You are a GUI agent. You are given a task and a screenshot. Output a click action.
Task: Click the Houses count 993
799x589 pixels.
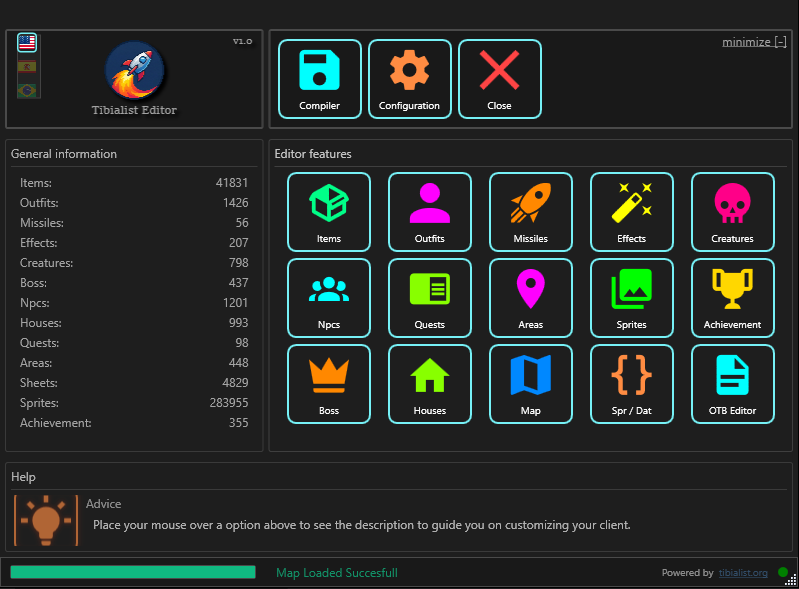238,323
